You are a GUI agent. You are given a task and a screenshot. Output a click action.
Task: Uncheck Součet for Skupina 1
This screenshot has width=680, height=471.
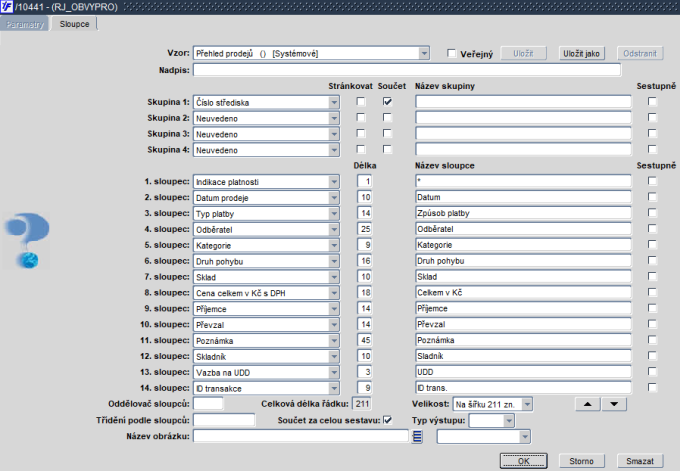387,101
